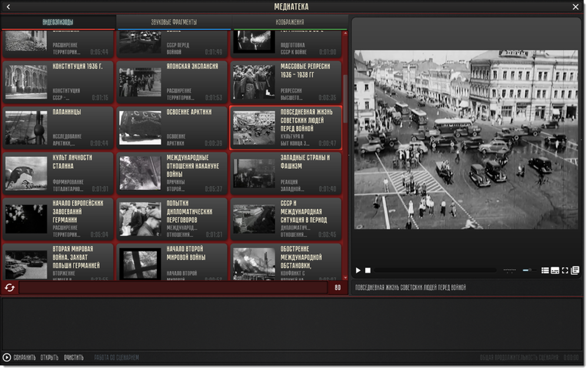Click the stacked pages icon in player
The height and width of the screenshot is (370, 588).
575,271
